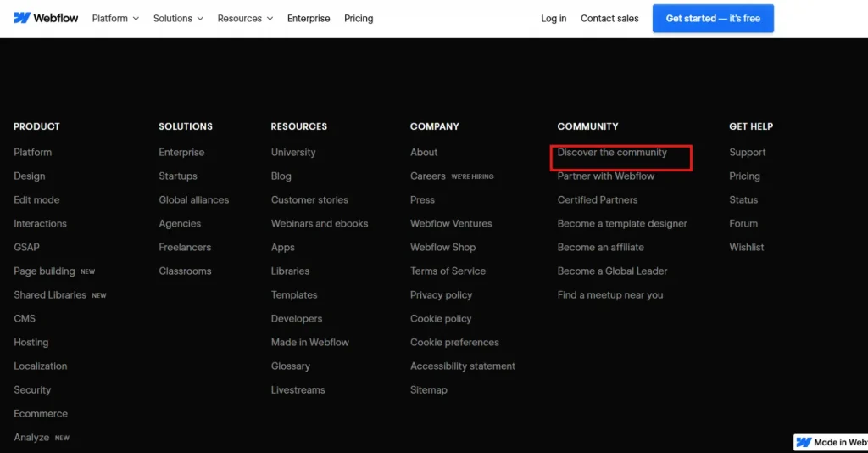
Task: Open the Press link
Action: pos(422,200)
